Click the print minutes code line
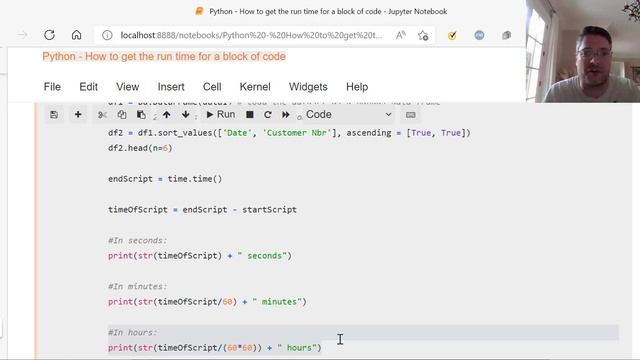640x360 pixels. tap(207, 302)
